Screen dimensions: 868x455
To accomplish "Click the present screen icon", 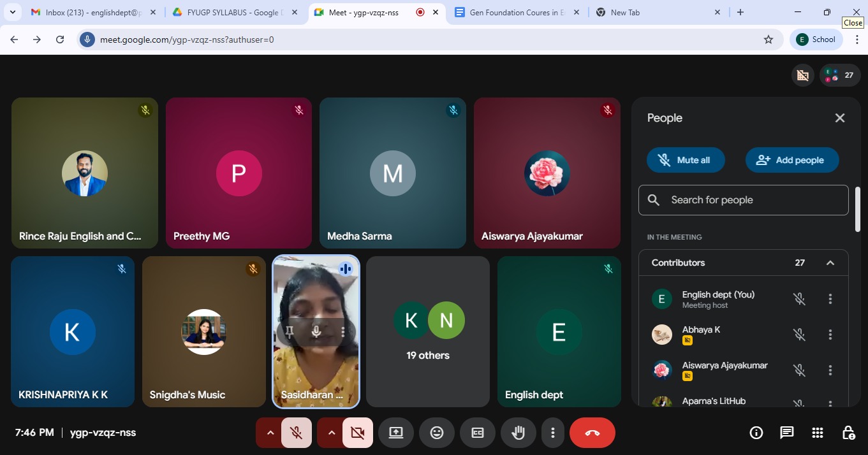I will click(x=396, y=433).
